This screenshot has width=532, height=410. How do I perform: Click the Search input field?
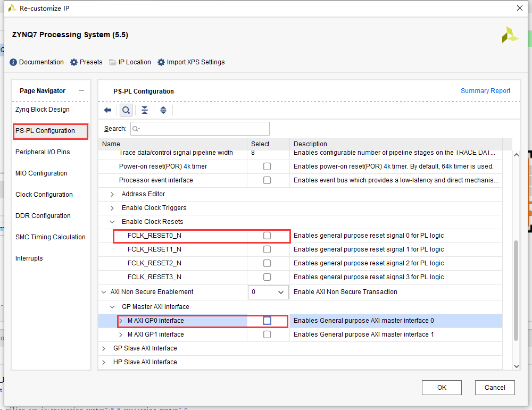click(200, 129)
